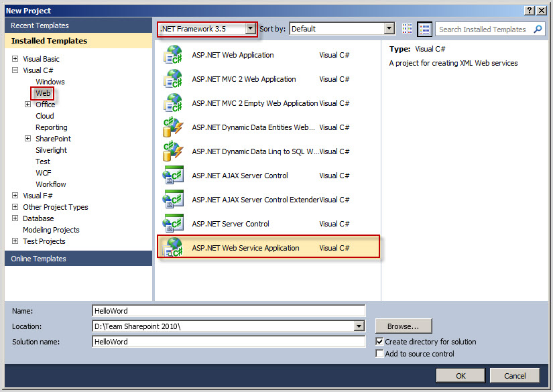
Task: Click the ASP.NET Server Control icon
Action: coord(173,224)
